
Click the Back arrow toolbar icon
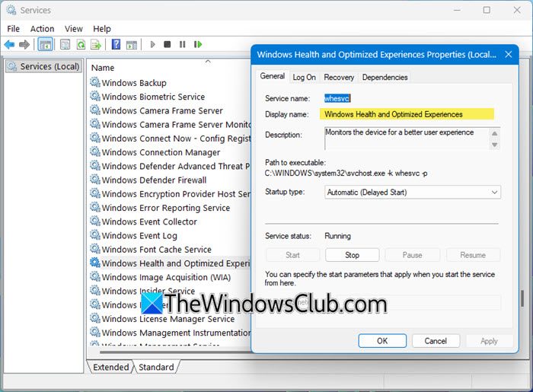coord(9,44)
